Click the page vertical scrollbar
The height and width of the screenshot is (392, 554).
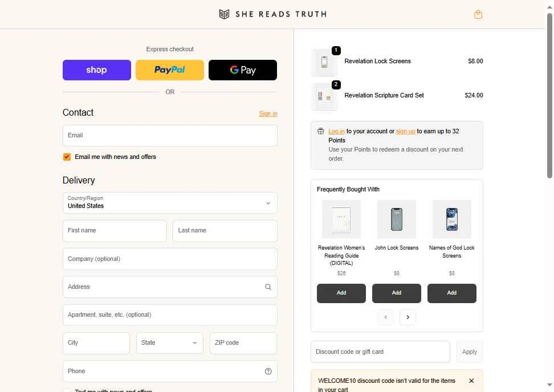pos(549,97)
